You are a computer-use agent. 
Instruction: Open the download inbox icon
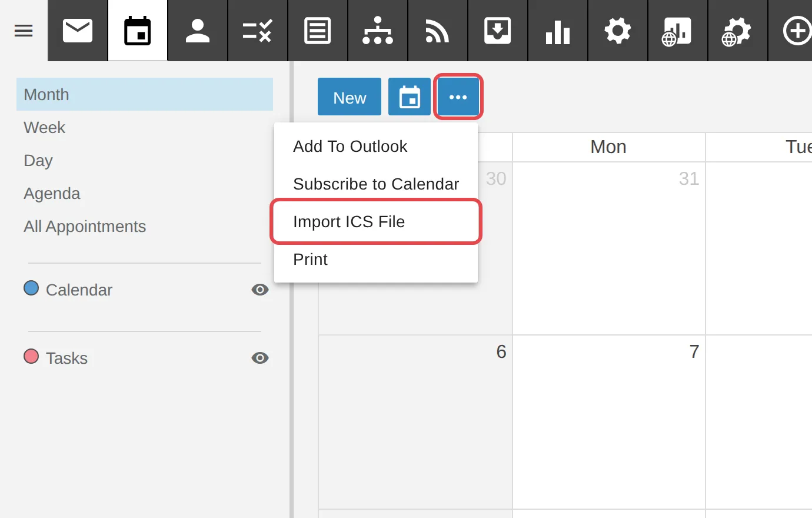pos(498,31)
